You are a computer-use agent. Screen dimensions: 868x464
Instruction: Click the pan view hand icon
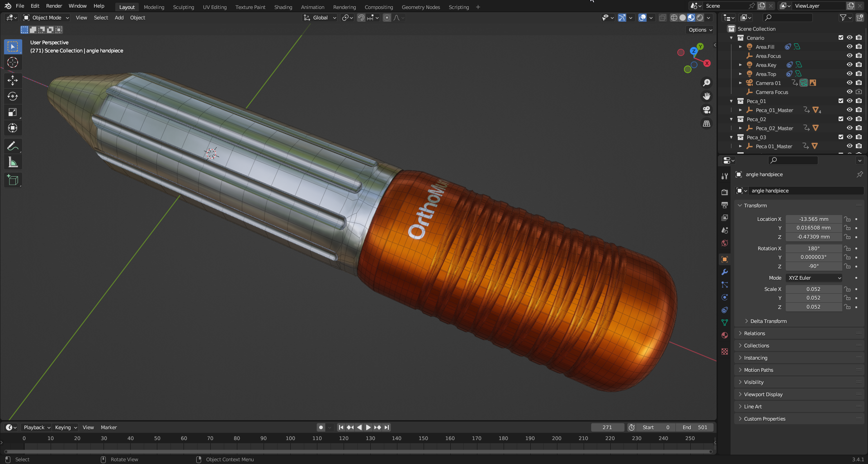click(707, 96)
